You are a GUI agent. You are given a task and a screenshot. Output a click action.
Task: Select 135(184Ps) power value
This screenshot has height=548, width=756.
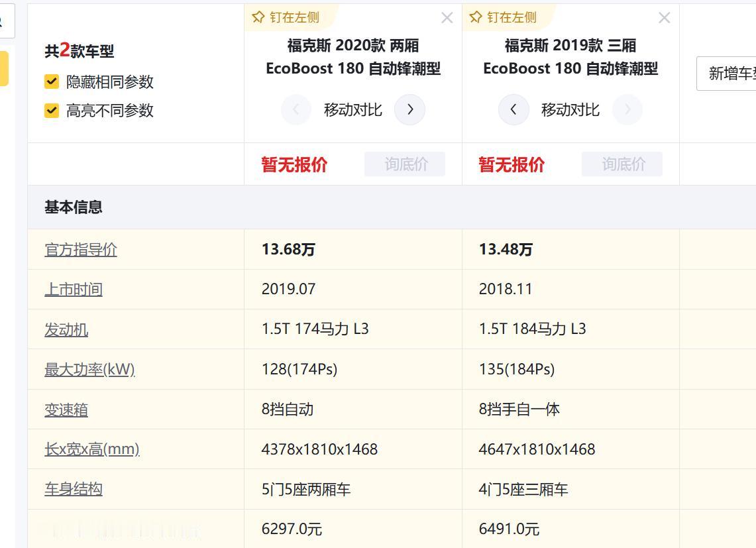tap(517, 369)
